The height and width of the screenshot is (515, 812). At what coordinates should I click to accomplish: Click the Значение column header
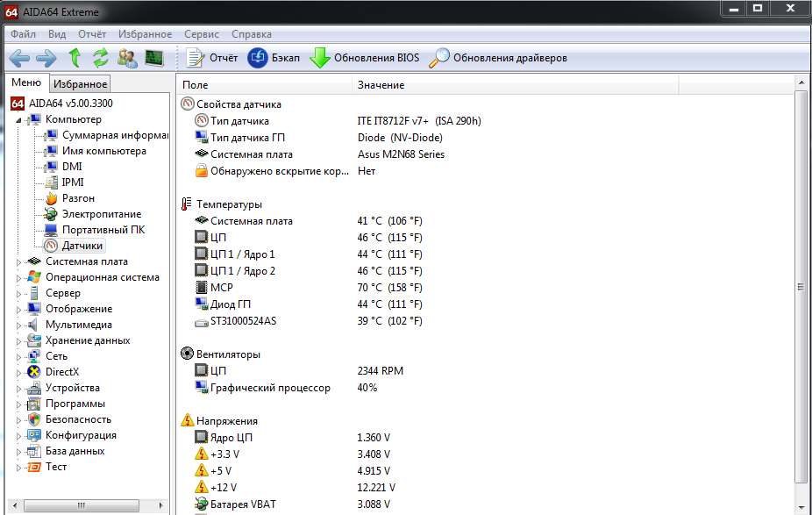pyautogui.click(x=381, y=85)
